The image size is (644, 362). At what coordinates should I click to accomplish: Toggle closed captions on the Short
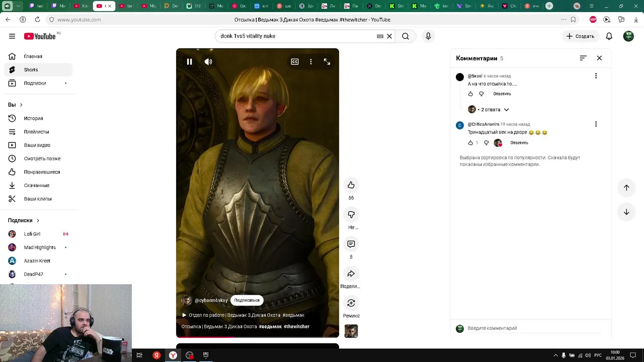295,62
